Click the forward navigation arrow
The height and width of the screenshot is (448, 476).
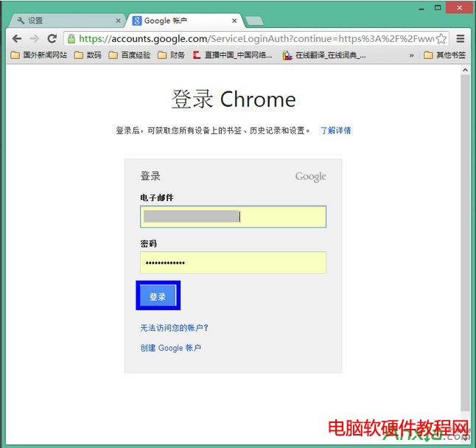(35, 38)
